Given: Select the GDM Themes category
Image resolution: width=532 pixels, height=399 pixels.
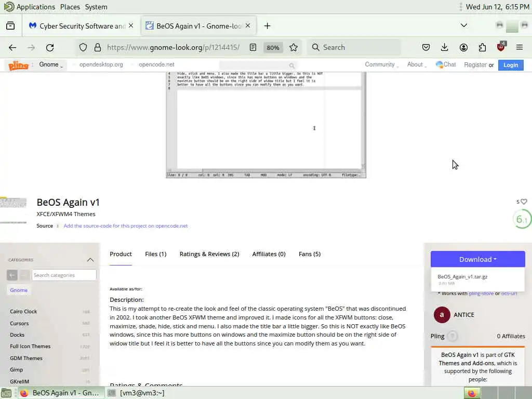Looking at the screenshot, I should point(26,358).
